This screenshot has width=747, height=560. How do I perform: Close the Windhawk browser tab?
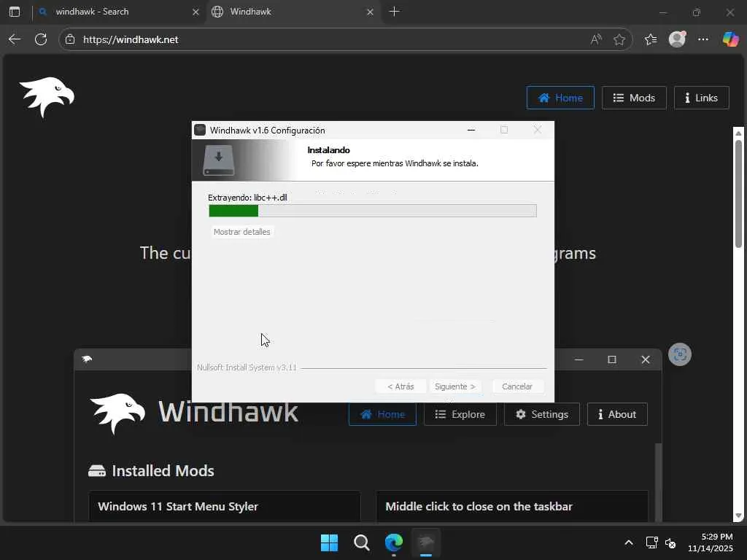click(370, 12)
